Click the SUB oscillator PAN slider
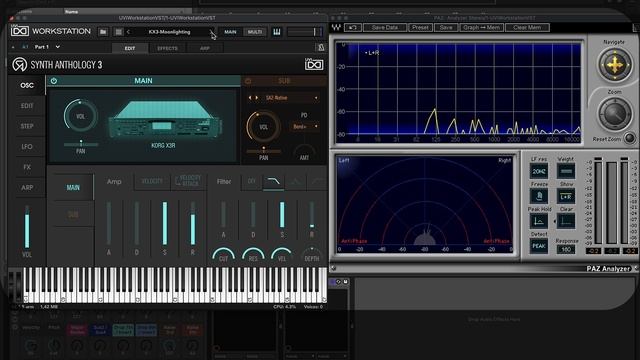The image size is (640, 360). (263, 150)
